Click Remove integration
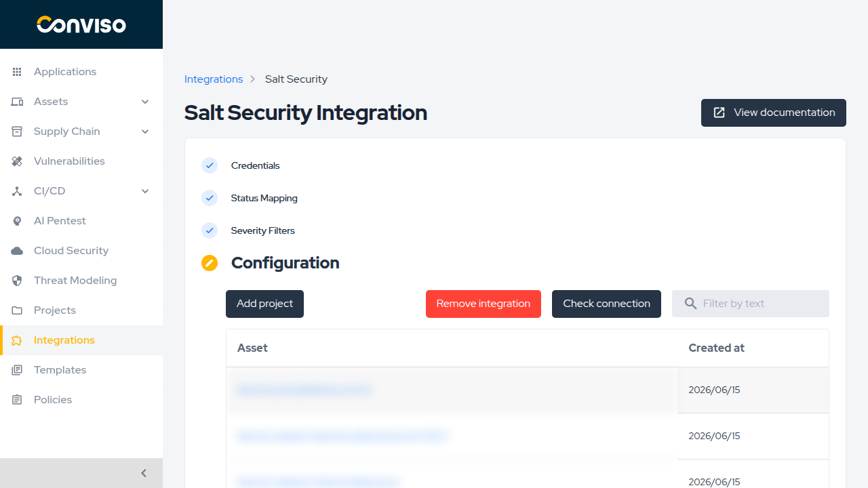Screen dimensions: 868x488 click(484, 304)
